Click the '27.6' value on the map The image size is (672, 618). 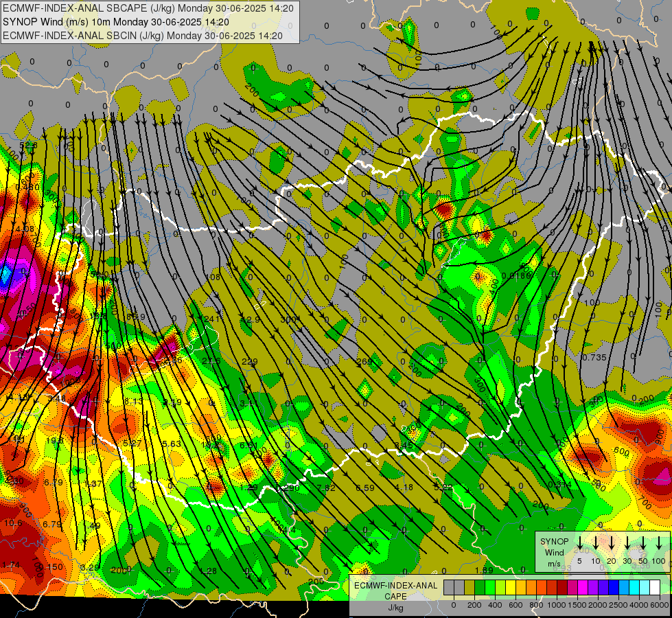tap(211, 360)
